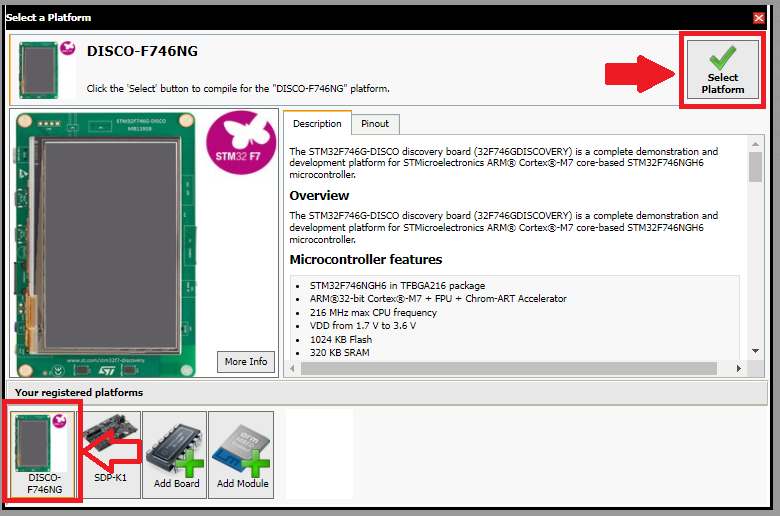This screenshot has height=516, width=780.
Task: Click the Add Module icon
Action: pos(242,454)
